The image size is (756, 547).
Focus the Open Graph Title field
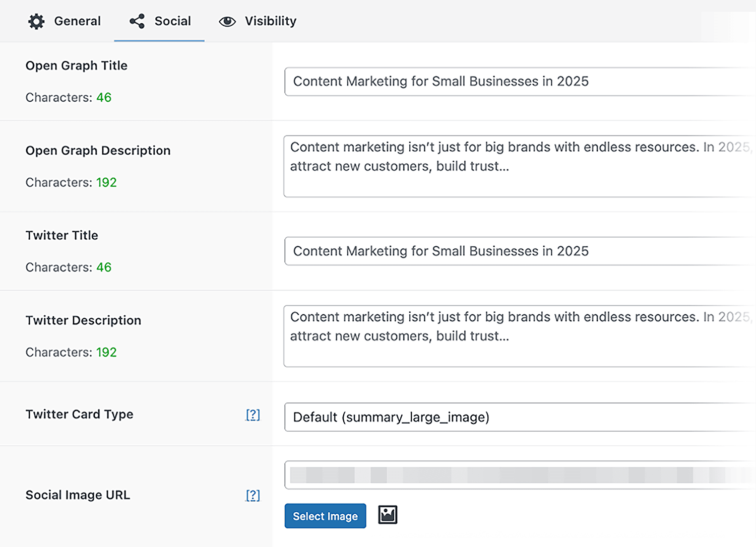click(520, 82)
